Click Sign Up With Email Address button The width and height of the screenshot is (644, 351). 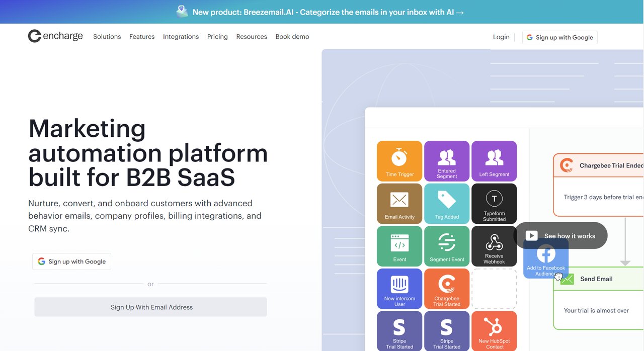point(150,307)
